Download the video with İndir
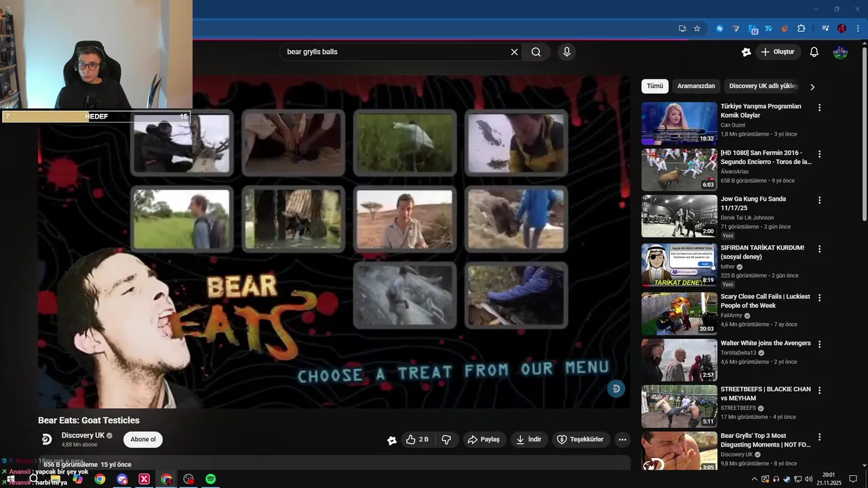 (x=528, y=439)
